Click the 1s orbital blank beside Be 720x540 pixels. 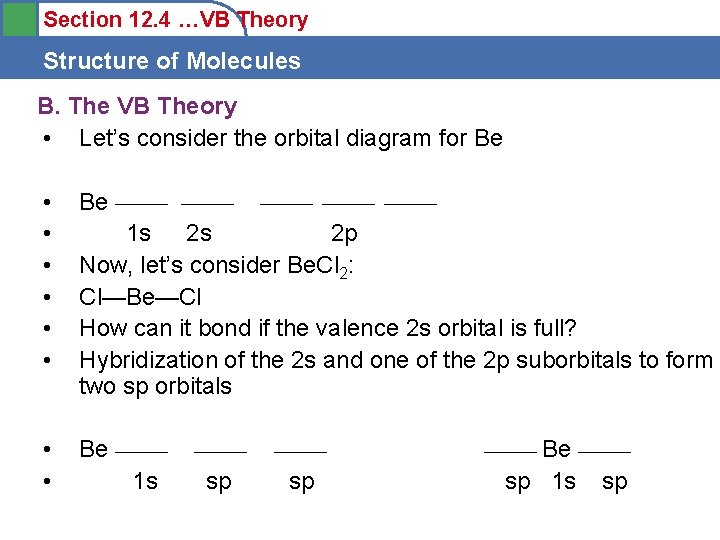pyautogui.click(x=141, y=203)
